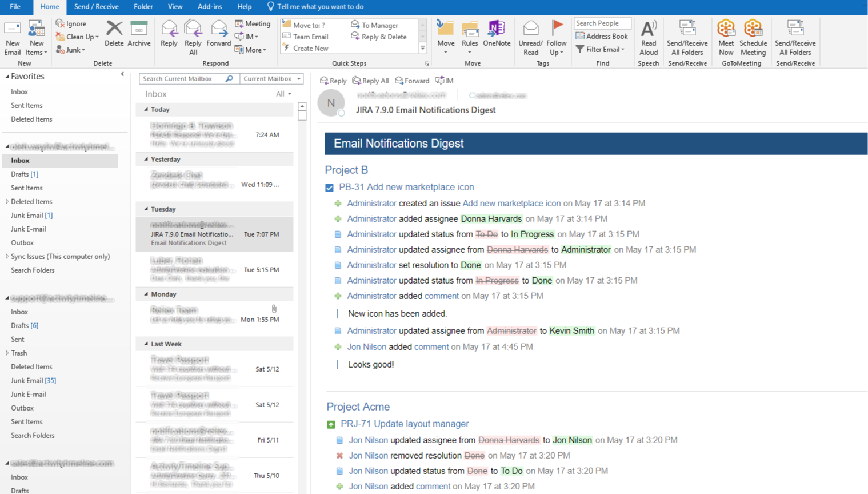Viewport: 868px width, 494px height.
Task: Archive the selected message
Action: (x=139, y=33)
